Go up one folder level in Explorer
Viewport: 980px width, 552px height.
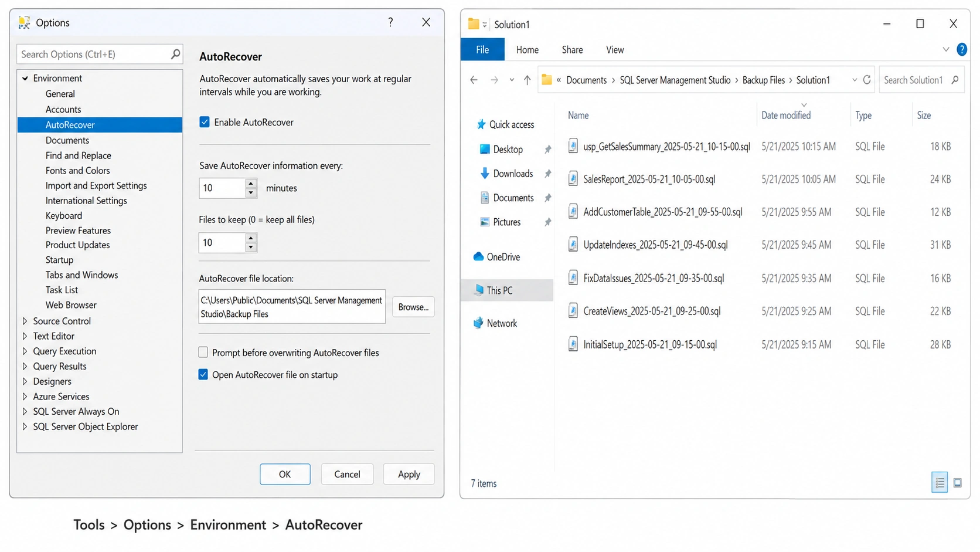tap(527, 80)
